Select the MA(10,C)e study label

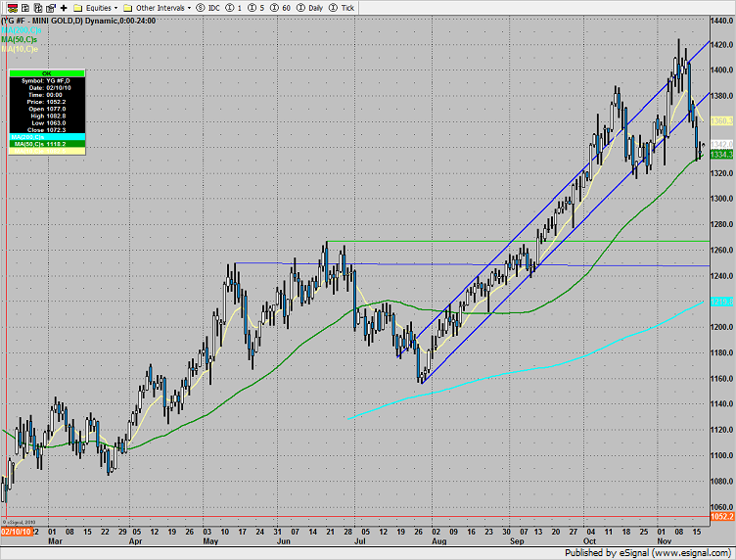pos(20,49)
